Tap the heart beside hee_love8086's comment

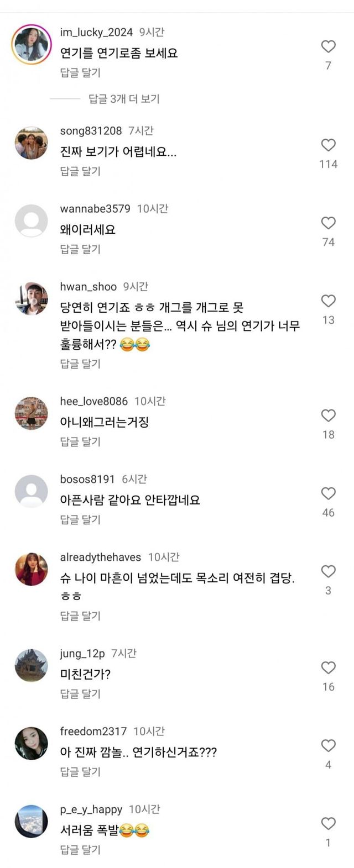pyautogui.click(x=328, y=416)
